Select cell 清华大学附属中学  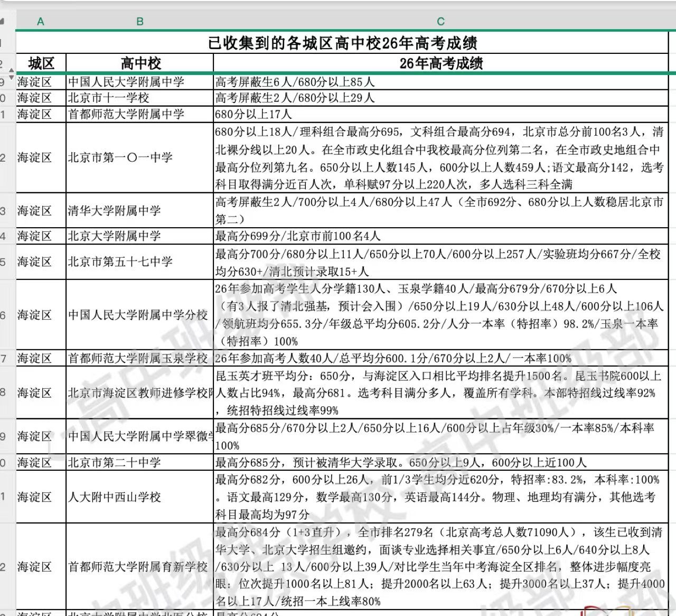tap(140, 210)
